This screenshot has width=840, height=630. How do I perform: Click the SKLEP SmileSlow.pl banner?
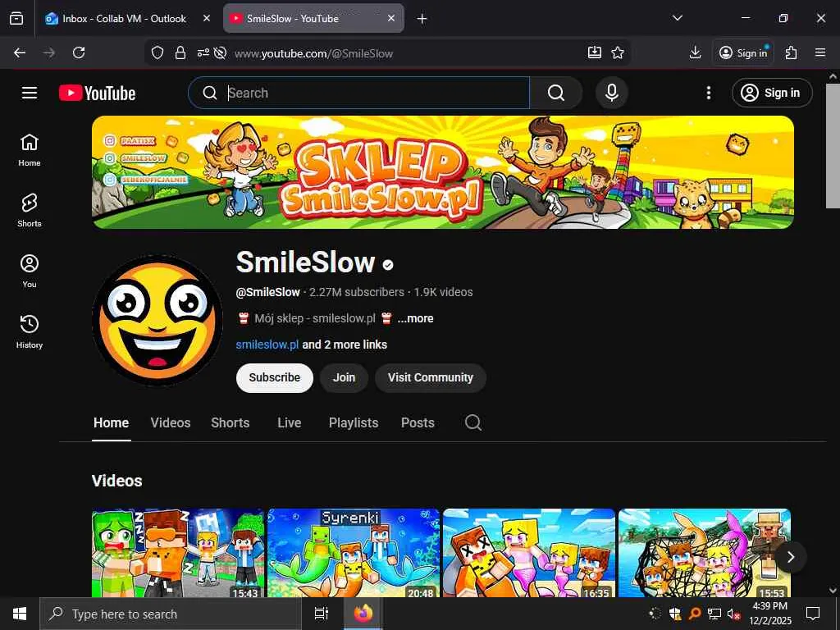[x=443, y=172]
